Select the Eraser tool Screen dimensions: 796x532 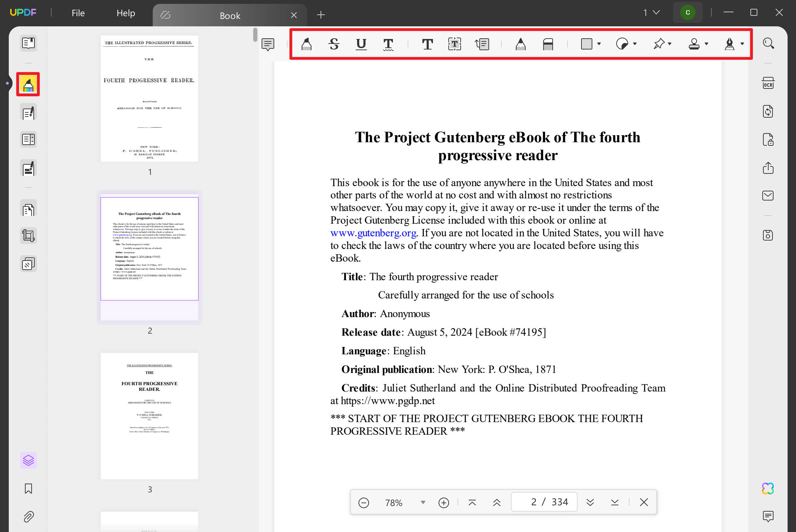(548, 44)
